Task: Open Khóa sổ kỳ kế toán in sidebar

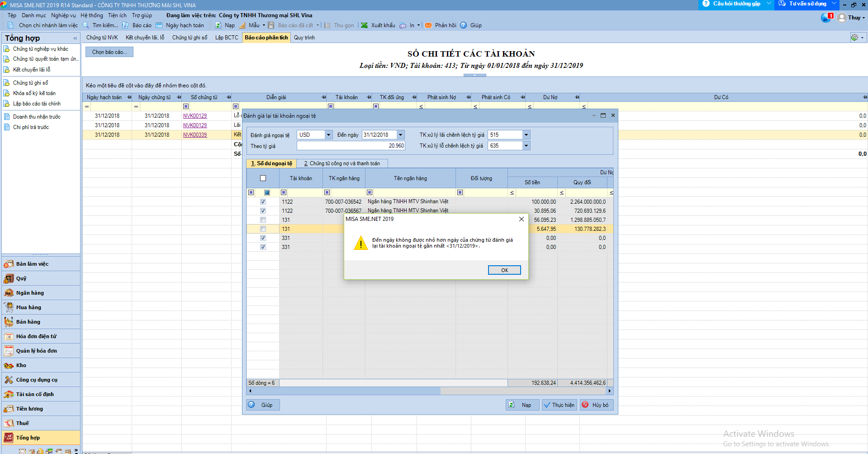Action: [x=34, y=93]
